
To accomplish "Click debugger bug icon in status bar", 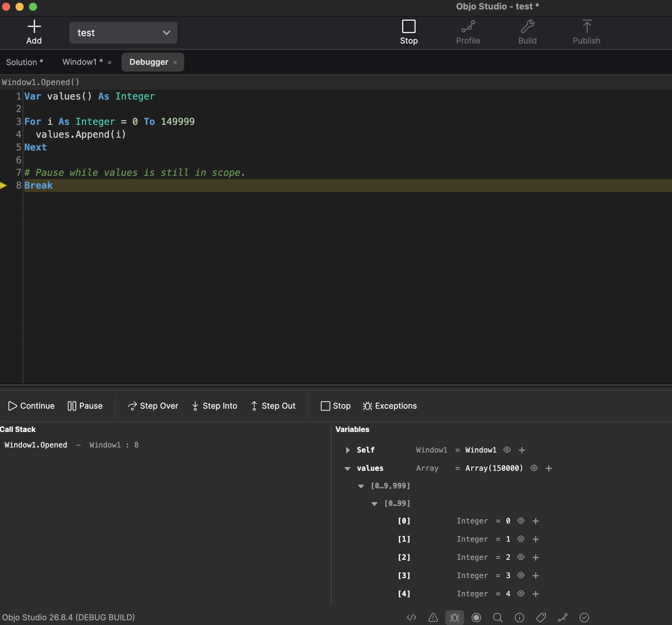I will pyautogui.click(x=455, y=618).
